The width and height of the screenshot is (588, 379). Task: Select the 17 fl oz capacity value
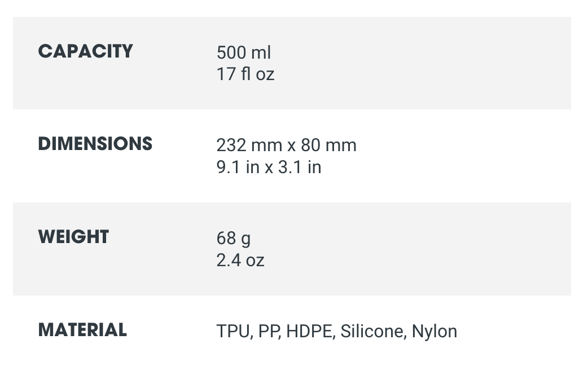(245, 74)
